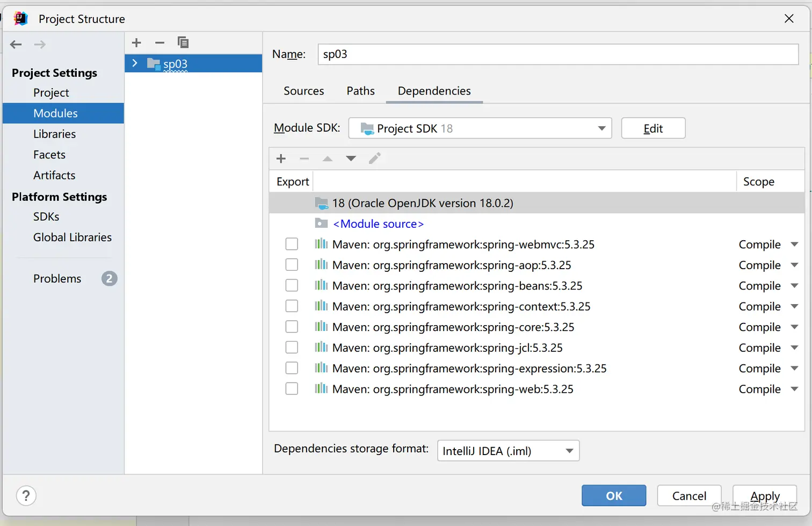Image resolution: width=812 pixels, height=526 pixels.
Task: Click the Cancel button
Action: pos(690,495)
